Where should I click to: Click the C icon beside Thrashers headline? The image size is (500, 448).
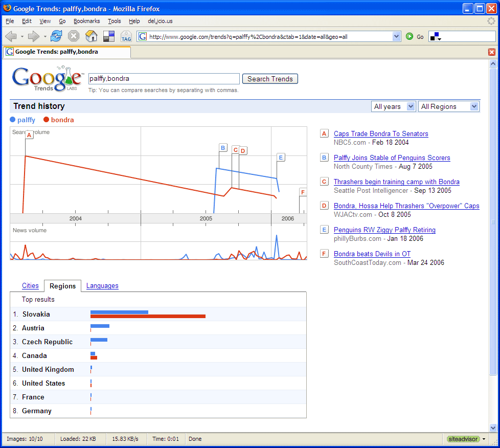pyautogui.click(x=324, y=182)
